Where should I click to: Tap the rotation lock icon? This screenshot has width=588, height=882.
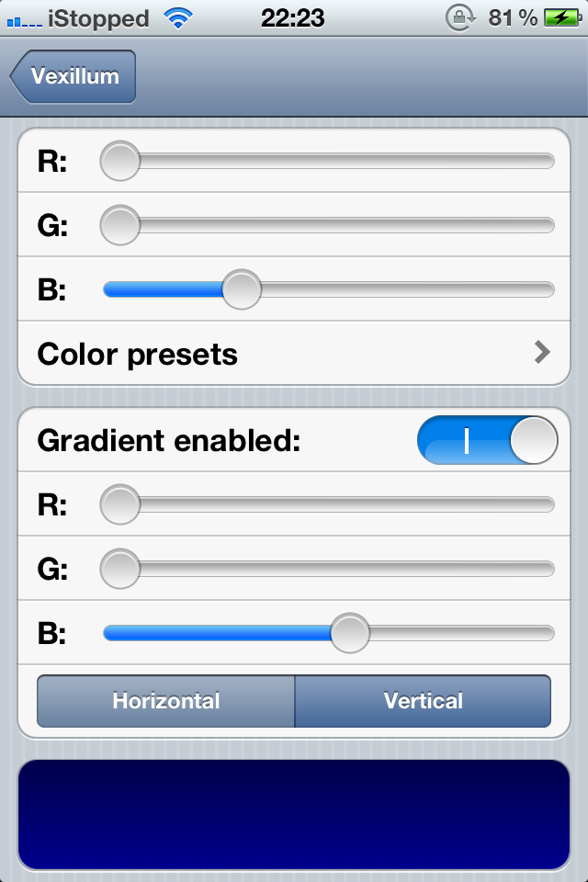[x=460, y=18]
